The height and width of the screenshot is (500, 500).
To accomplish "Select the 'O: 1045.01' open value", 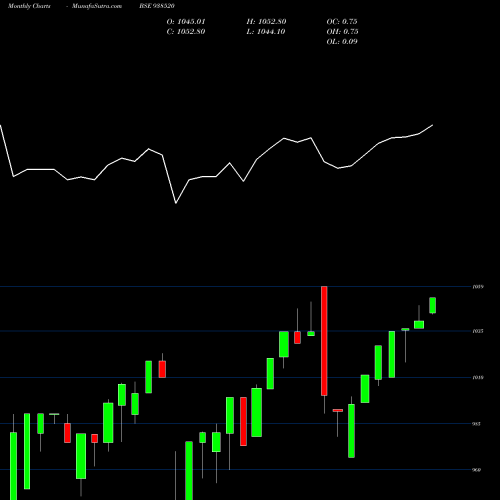I will (x=186, y=22).
